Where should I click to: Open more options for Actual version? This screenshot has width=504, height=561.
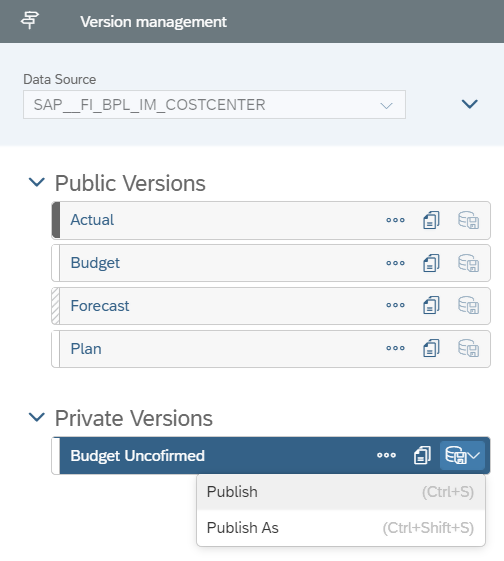click(395, 220)
